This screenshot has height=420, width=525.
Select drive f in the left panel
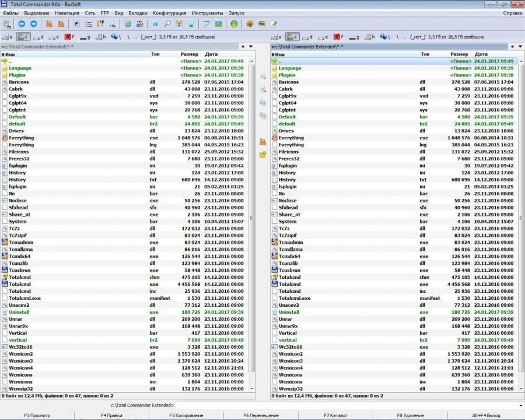click(68, 37)
